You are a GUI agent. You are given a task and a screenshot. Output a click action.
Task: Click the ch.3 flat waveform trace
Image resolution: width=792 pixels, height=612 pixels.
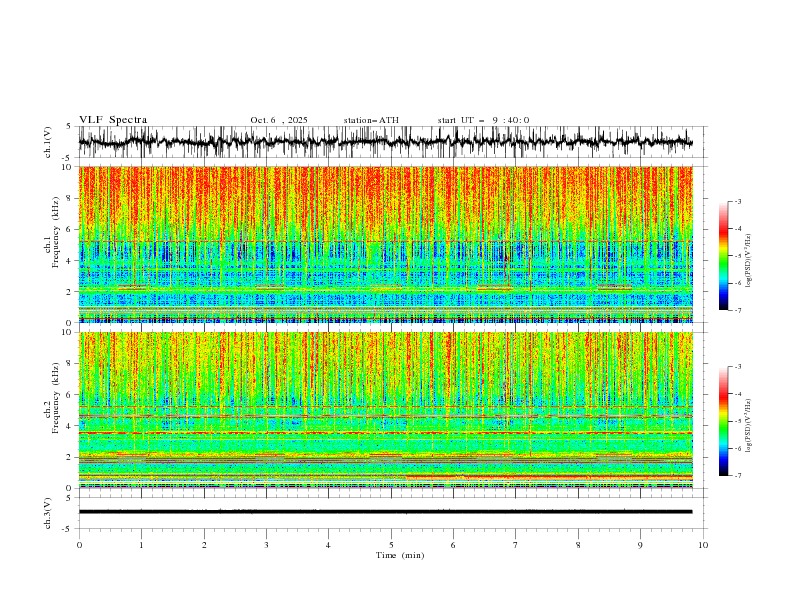385,512
